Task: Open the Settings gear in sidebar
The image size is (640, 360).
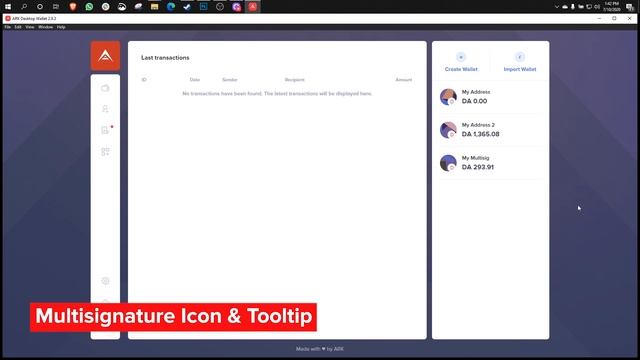Action: (105, 281)
